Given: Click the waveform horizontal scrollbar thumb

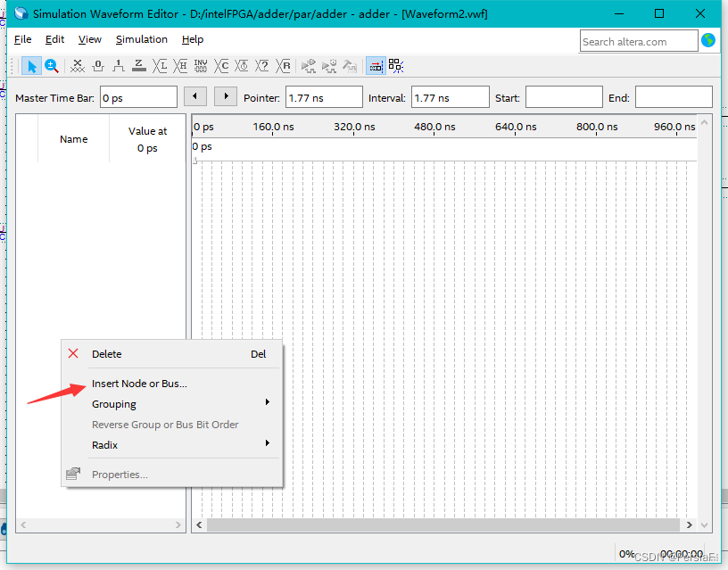Looking at the screenshot, I should pos(443,525).
